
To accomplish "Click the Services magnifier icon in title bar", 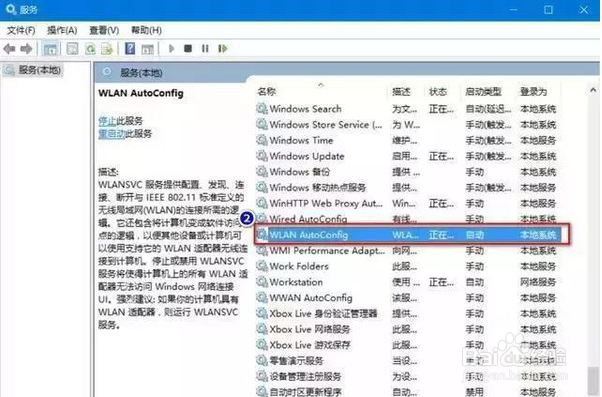I will click(x=11, y=9).
